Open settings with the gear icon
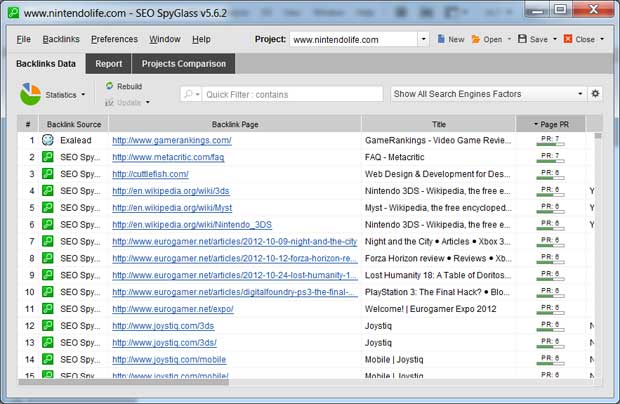Image resolution: width=620 pixels, height=404 pixels. tap(595, 94)
